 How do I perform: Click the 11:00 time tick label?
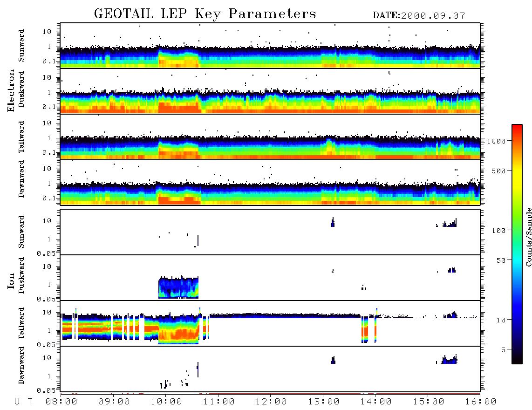point(219,402)
